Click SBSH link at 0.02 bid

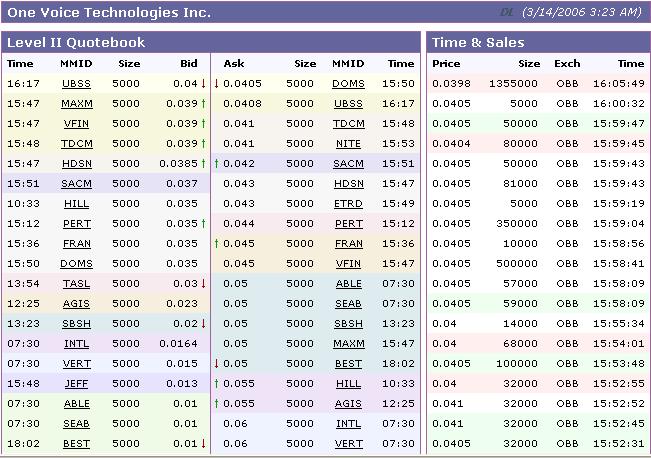click(x=76, y=323)
